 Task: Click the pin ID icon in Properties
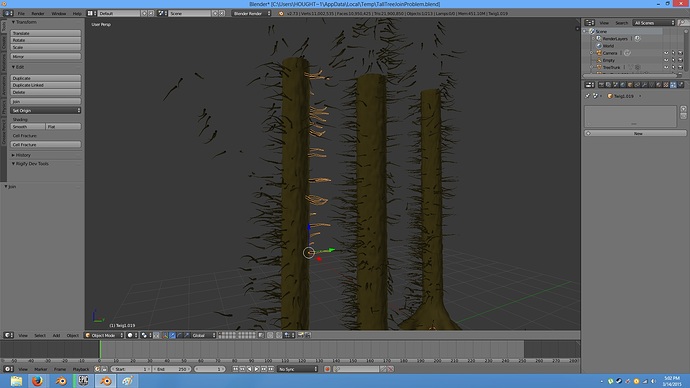(x=587, y=96)
